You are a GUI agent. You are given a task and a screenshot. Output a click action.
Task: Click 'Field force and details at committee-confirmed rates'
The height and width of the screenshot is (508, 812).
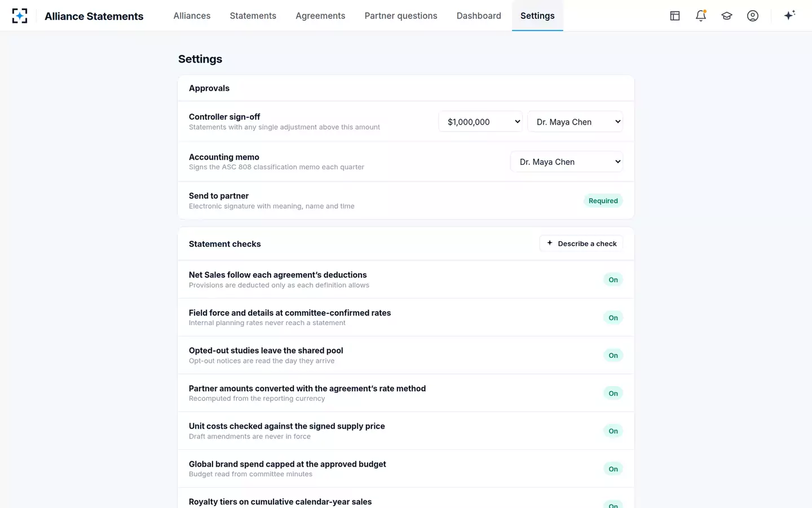click(290, 313)
